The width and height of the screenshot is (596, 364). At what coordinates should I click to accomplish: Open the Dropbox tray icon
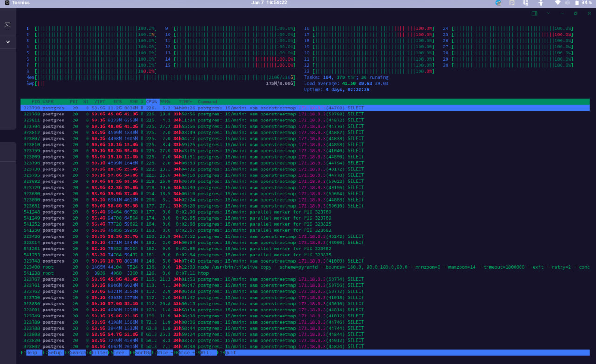(526, 3)
